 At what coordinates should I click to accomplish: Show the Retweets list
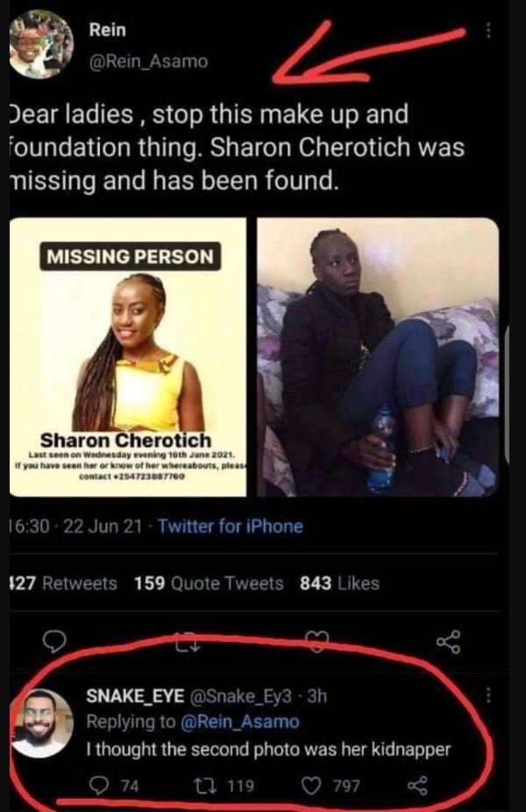62,583
